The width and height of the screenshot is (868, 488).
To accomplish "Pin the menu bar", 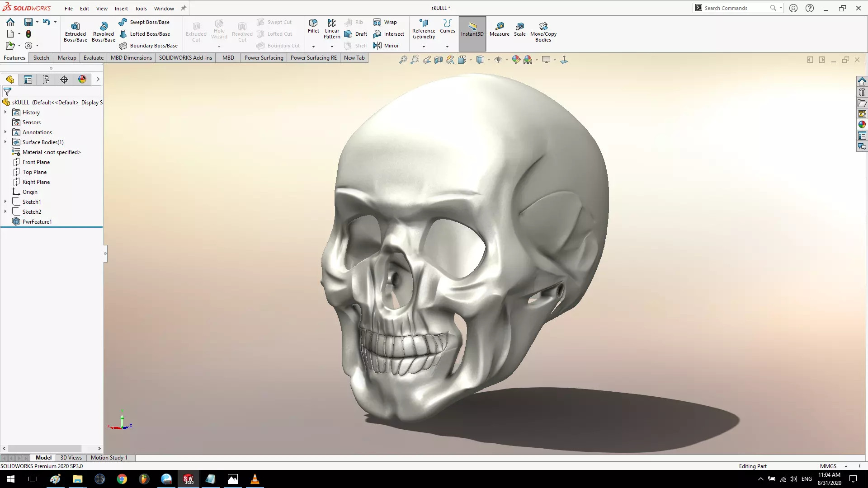I will (184, 8).
